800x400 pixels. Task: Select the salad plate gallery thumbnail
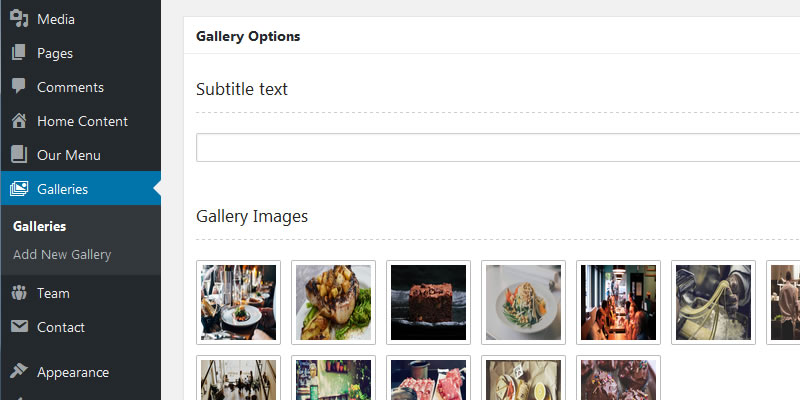(x=523, y=302)
